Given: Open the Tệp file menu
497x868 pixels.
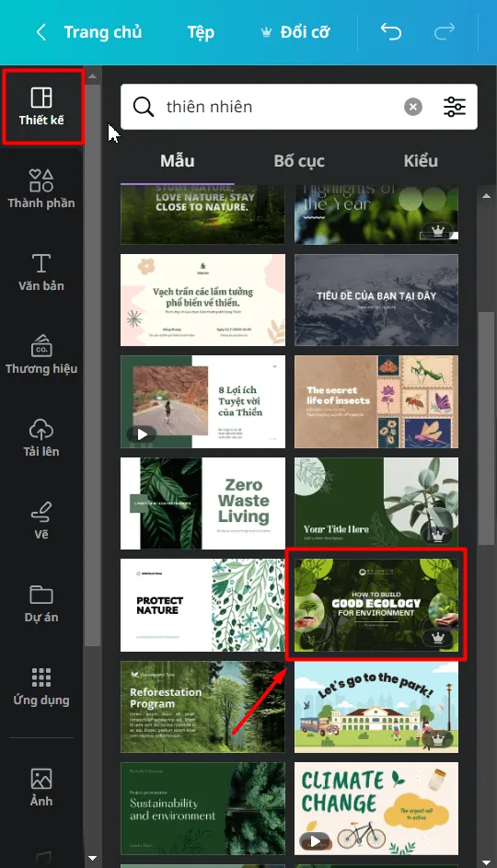Looking at the screenshot, I should [201, 32].
